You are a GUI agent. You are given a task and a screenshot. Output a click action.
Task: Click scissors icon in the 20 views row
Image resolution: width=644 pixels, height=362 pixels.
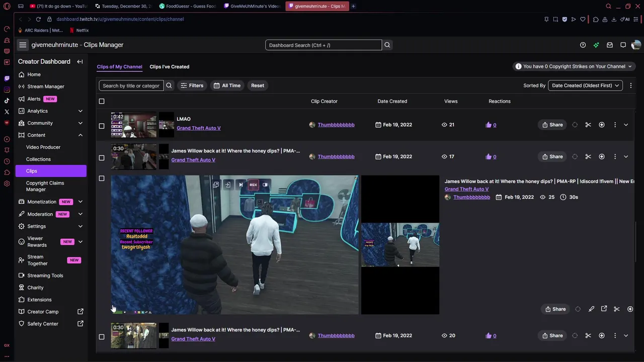coord(588,335)
